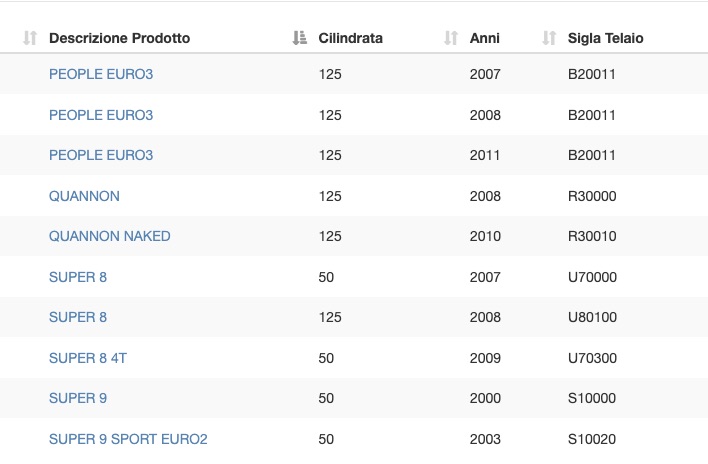708x464 pixels.
Task: Open PEOPLE EURO3 from 2007
Action: 101,74
